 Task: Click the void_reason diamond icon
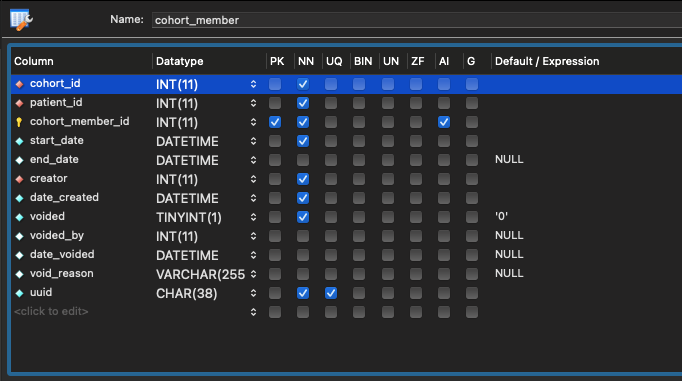pyautogui.click(x=20, y=274)
